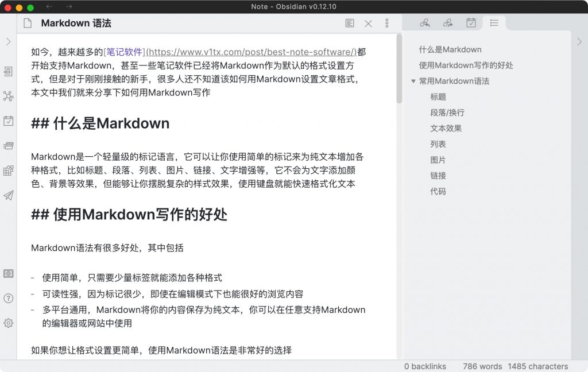588x372 pixels.
Task: Open the quick switcher ribbon icon
Action: [8, 71]
